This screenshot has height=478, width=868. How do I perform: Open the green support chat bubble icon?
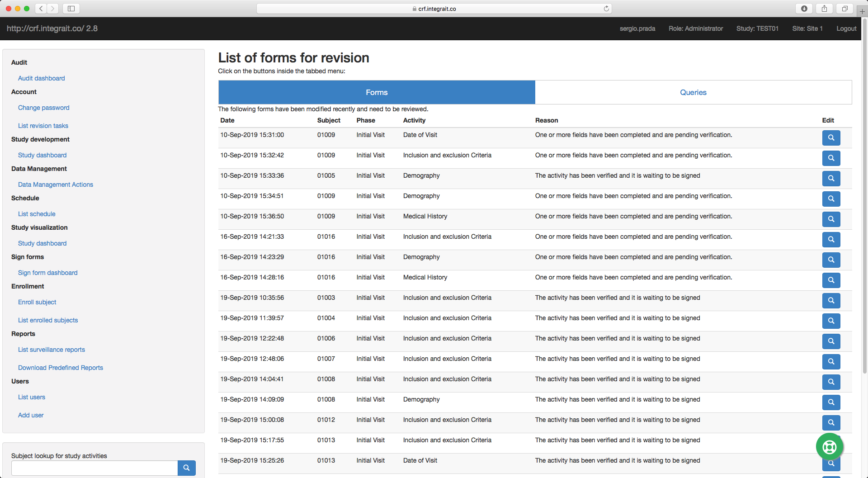coord(829,447)
